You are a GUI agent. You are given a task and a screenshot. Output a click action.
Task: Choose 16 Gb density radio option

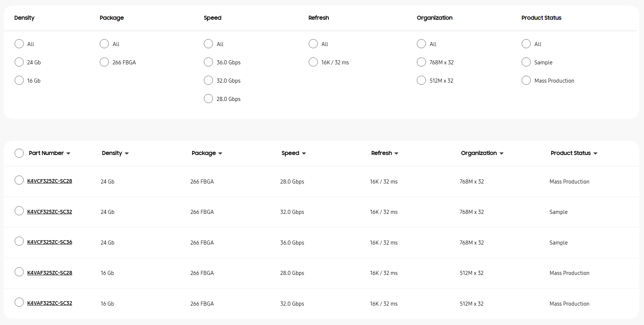(x=19, y=80)
